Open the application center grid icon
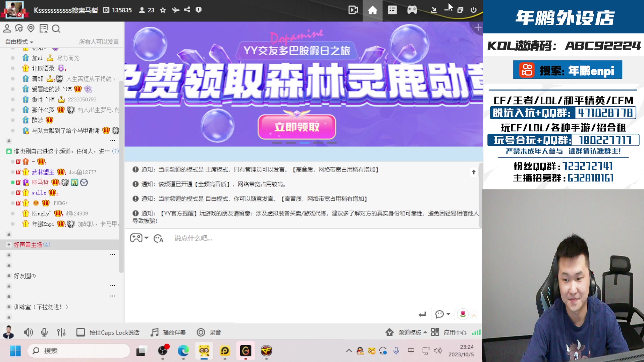Viewport: 644px width, 362px height. 435,333
